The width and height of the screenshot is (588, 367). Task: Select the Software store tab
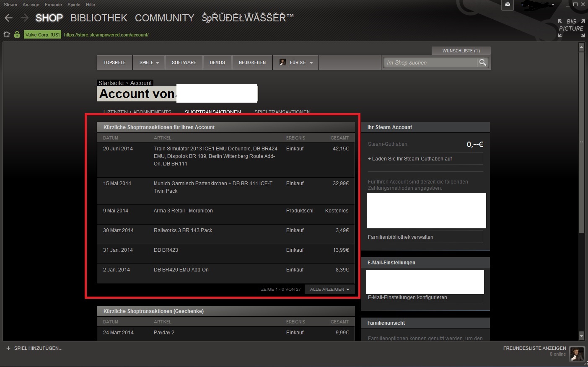click(x=184, y=62)
